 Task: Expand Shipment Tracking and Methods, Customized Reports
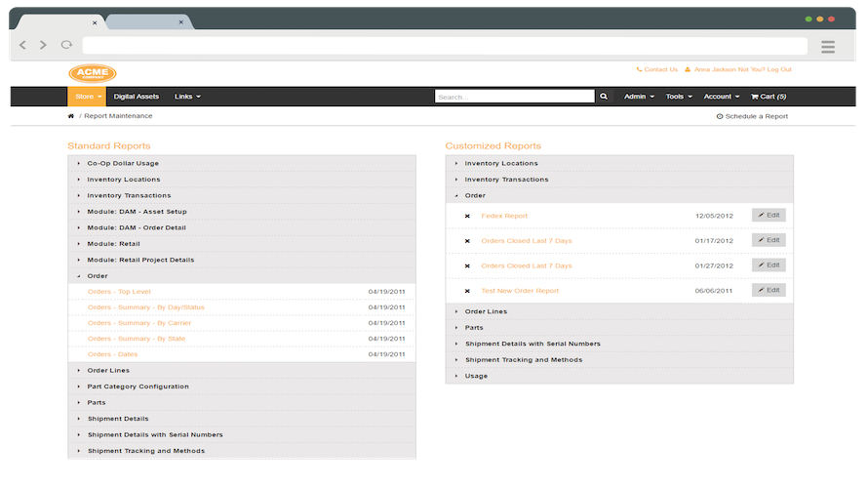(x=619, y=359)
